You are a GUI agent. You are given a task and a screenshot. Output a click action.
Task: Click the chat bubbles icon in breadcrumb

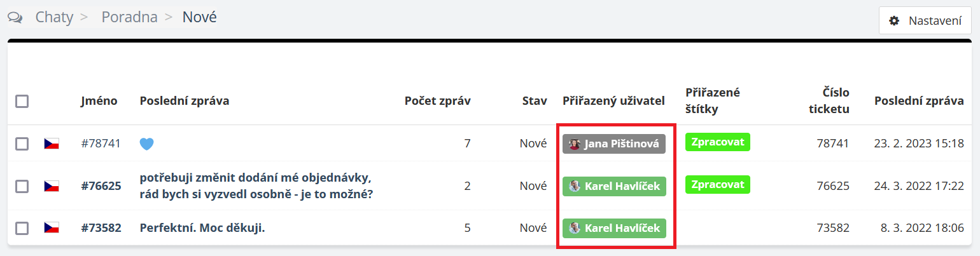(15, 18)
